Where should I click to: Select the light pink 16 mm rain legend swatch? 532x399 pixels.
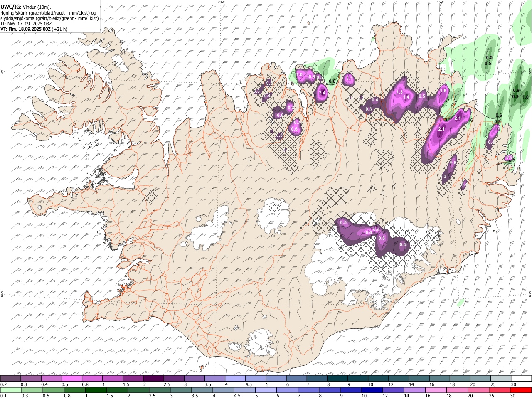point(436,390)
